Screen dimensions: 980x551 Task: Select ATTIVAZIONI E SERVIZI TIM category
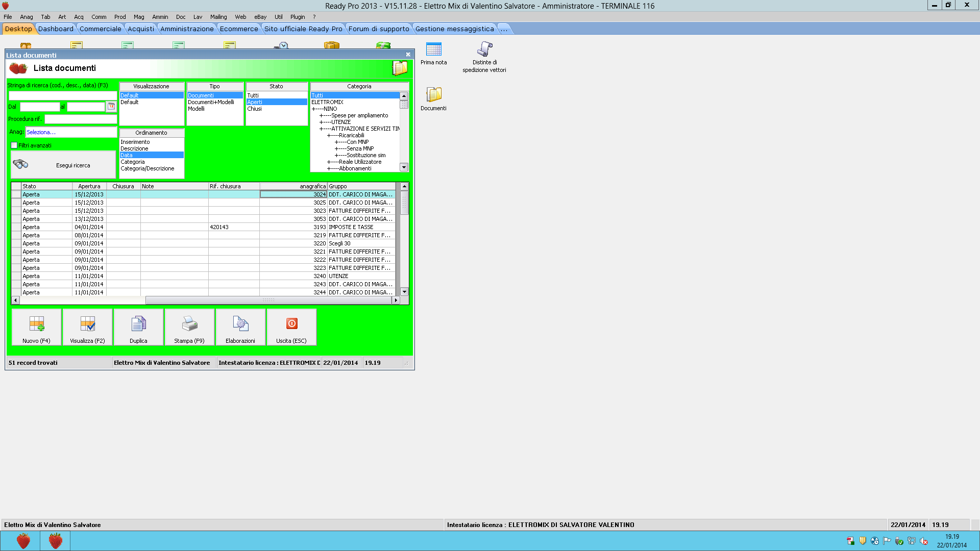pyautogui.click(x=360, y=129)
